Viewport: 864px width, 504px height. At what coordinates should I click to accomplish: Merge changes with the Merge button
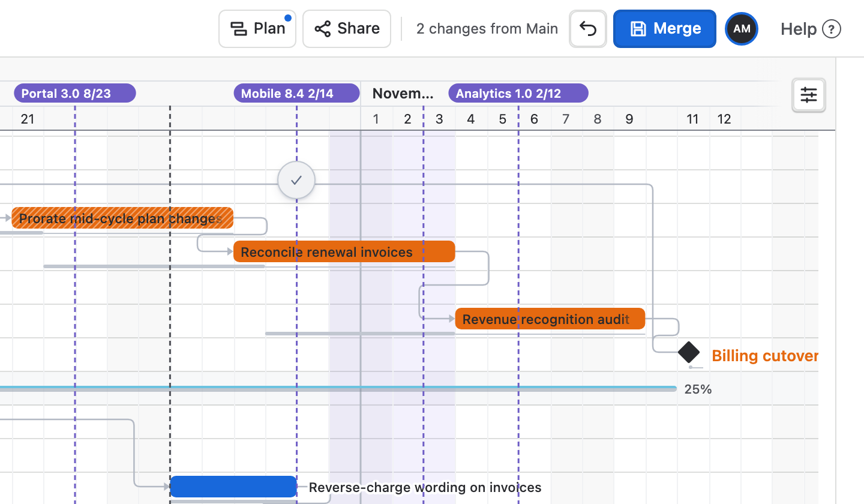tap(665, 29)
